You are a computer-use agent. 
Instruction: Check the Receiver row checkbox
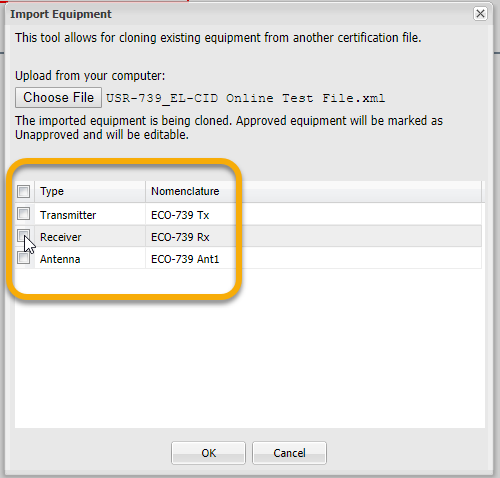click(23, 236)
